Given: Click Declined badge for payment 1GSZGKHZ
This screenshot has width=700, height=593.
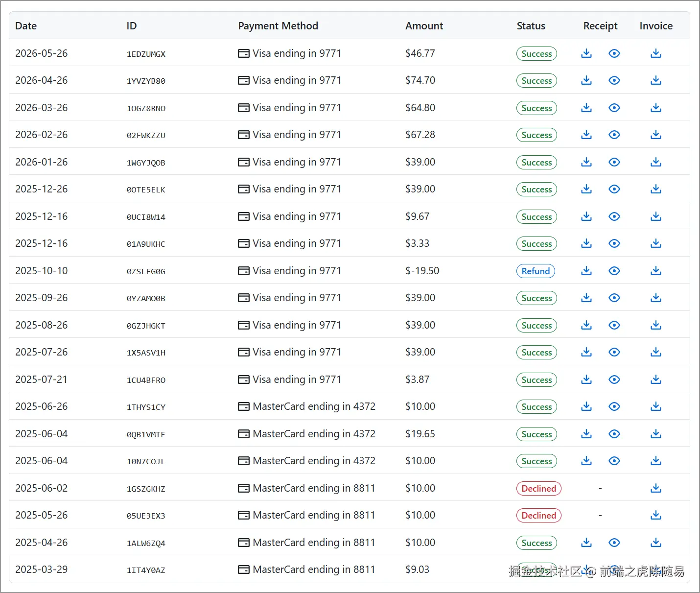Looking at the screenshot, I should coord(538,488).
